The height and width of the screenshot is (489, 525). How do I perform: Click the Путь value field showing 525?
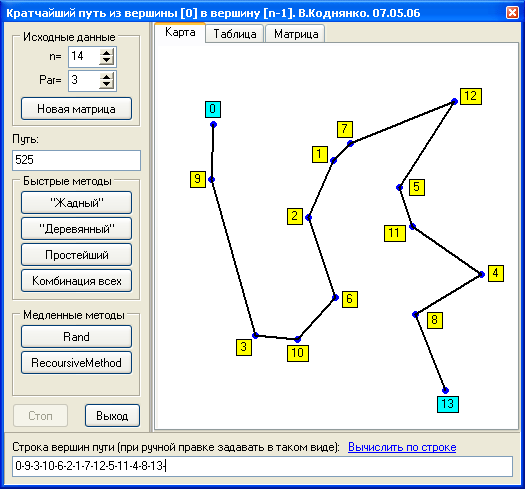click(x=76, y=160)
